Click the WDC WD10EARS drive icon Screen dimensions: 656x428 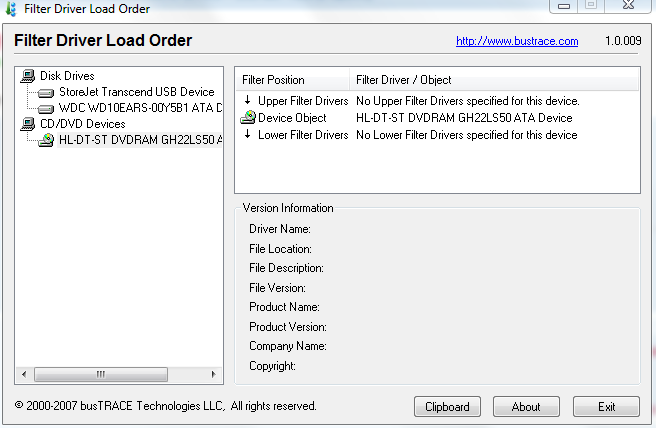[x=46, y=109]
